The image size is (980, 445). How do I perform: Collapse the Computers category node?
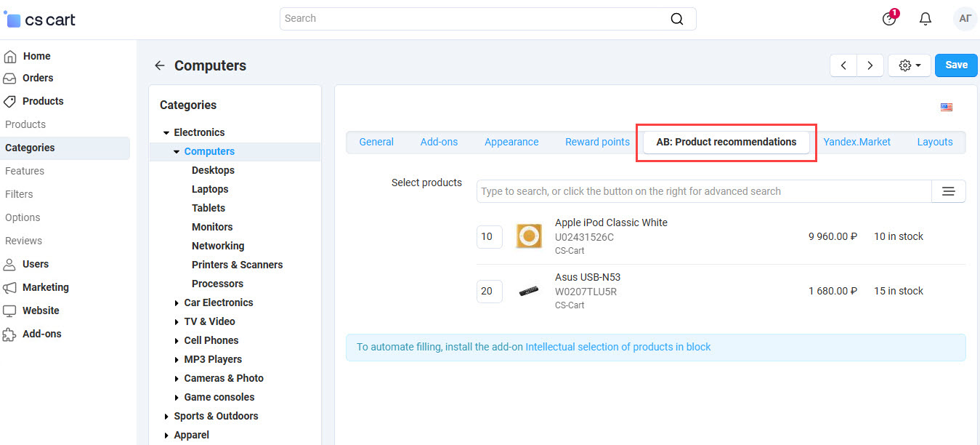[x=177, y=151]
